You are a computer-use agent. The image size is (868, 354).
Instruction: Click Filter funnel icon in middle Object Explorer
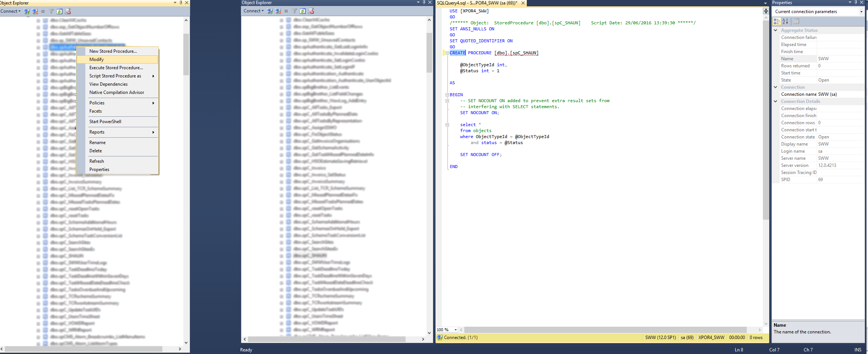tap(294, 11)
